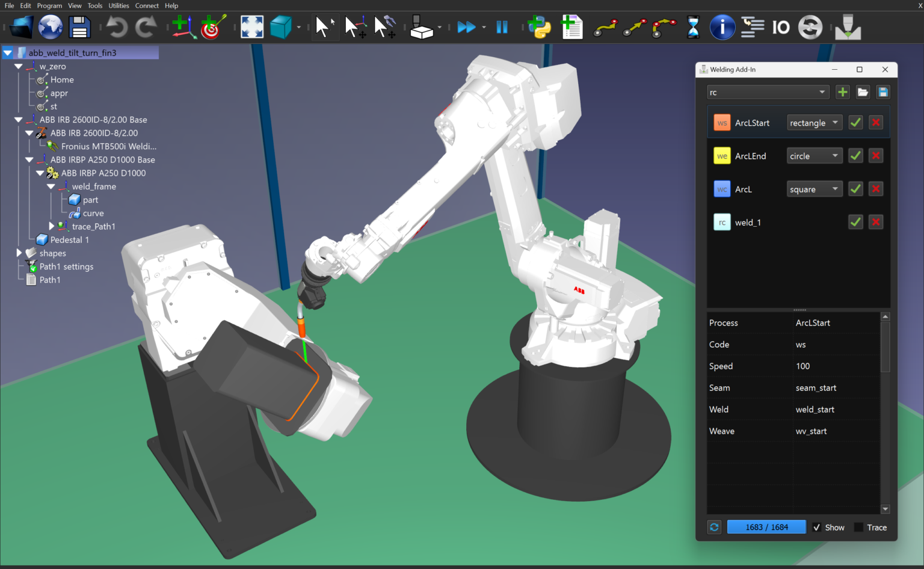Image resolution: width=924 pixels, height=569 pixels.
Task: Add a new Target to the station
Action: (212, 26)
